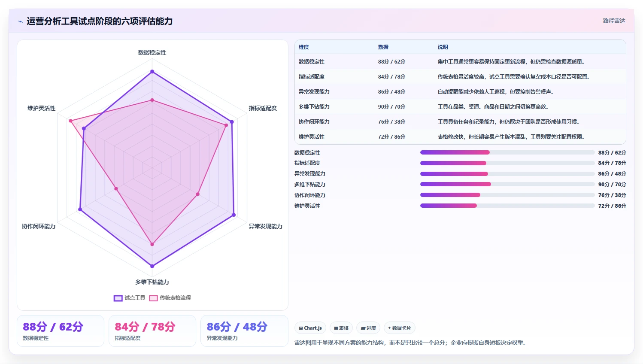Toggle the 传统表格流程 legend entry
The width and height of the screenshot is (643, 364).
click(170, 298)
